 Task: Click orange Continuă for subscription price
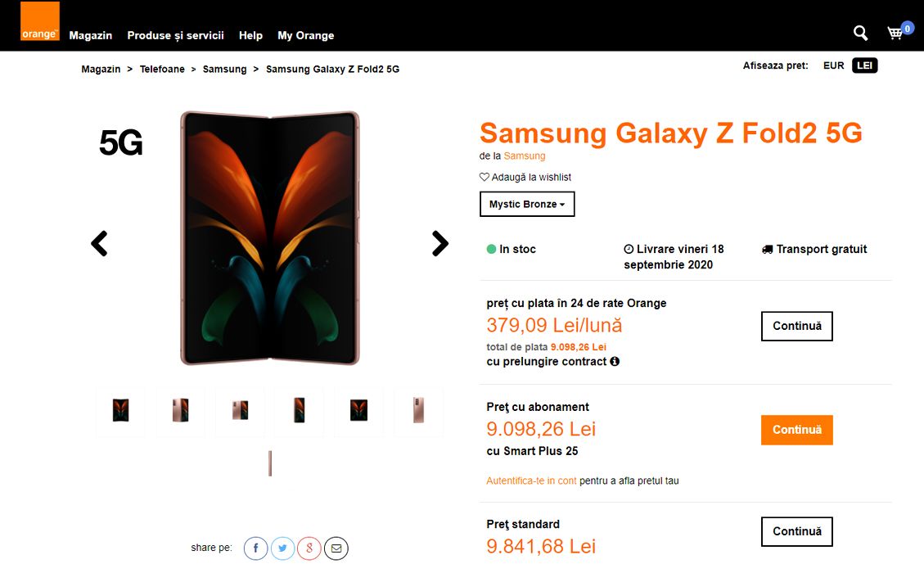(796, 430)
